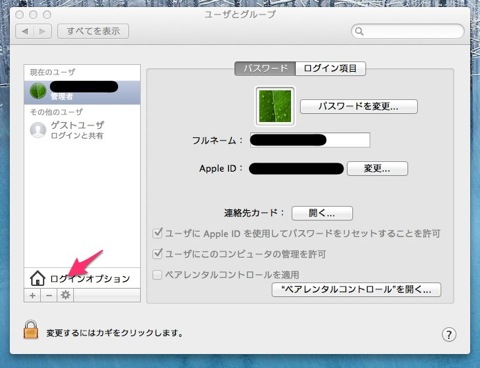Click the lock icon to allow changes
The height and width of the screenshot is (368, 480).
point(31,330)
